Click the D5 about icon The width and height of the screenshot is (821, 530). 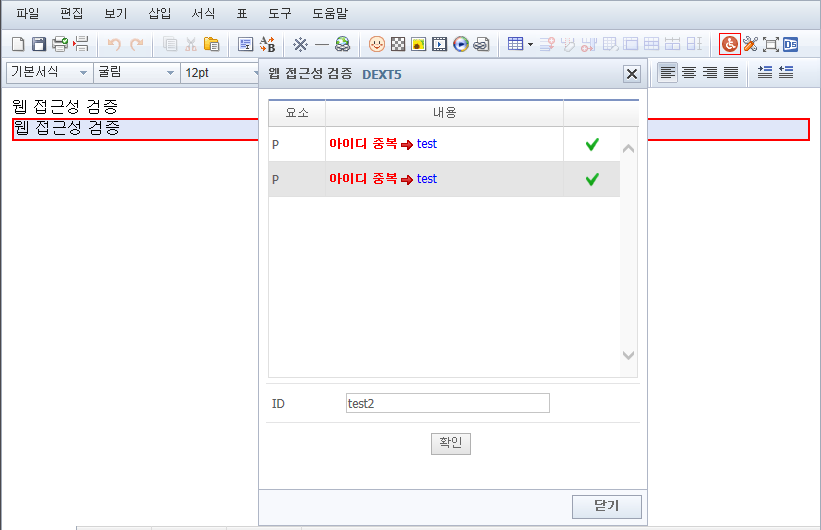(x=791, y=44)
